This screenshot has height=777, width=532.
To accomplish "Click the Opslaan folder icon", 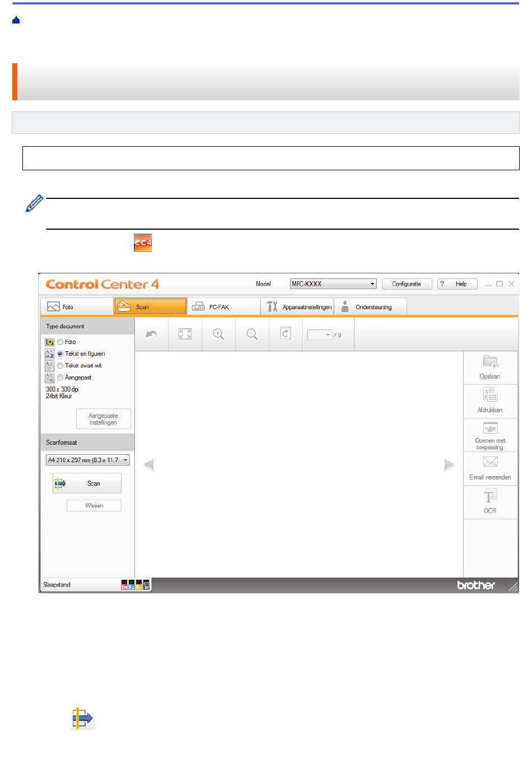I will [491, 362].
